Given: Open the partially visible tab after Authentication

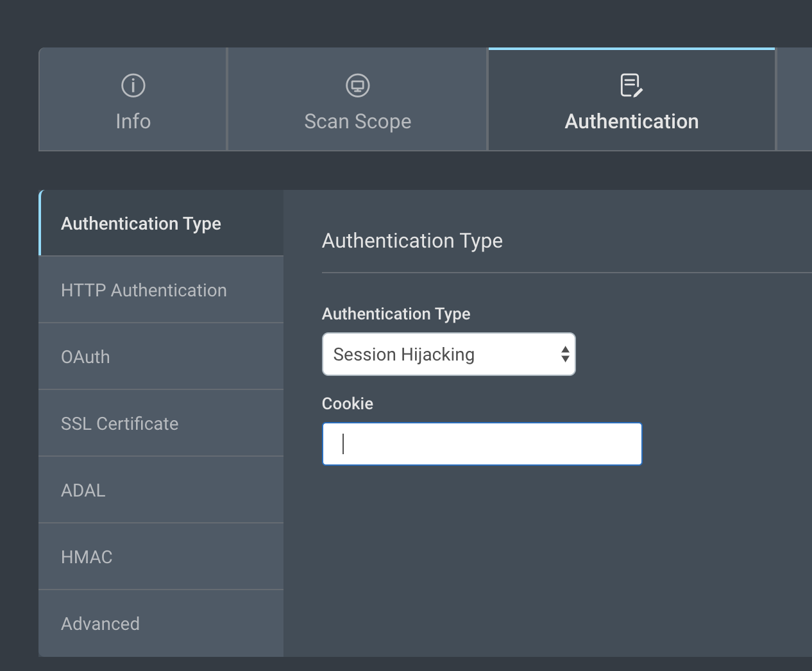Looking at the screenshot, I should click(x=795, y=100).
